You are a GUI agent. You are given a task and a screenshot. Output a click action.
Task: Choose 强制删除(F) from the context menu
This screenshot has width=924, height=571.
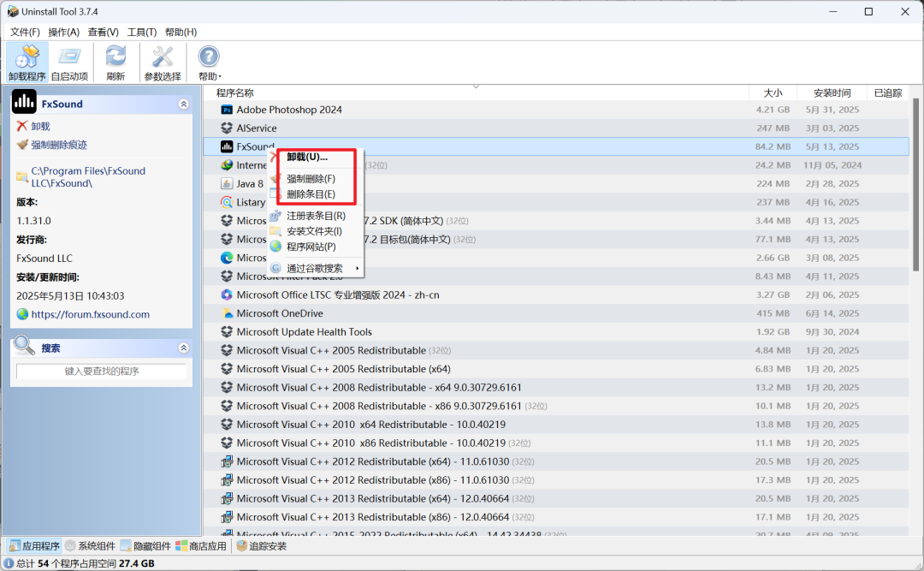tap(311, 179)
